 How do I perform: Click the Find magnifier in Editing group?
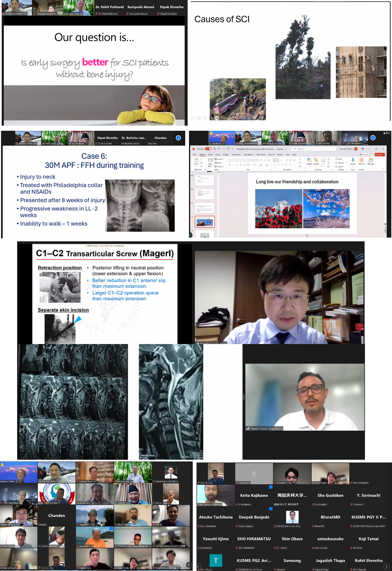tap(339, 159)
